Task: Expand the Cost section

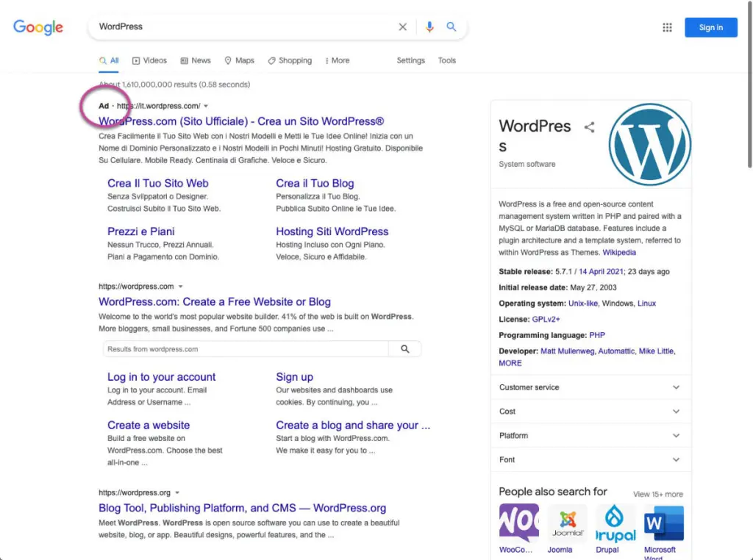Action: coord(590,412)
